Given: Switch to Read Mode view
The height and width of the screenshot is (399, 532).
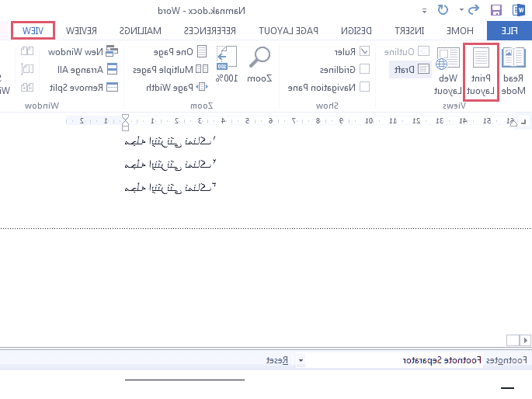Looking at the screenshot, I should [513, 70].
